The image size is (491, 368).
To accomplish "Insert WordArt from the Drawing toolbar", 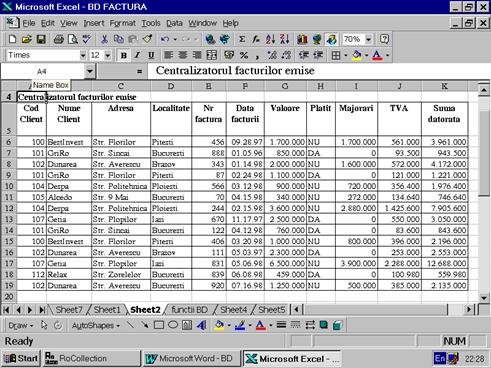I will pyautogui.click(x=201, y=325).
